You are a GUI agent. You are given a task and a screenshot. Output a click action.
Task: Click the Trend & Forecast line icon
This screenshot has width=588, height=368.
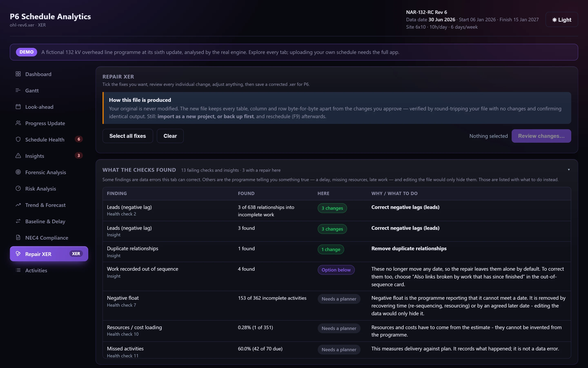coord(18,205)
